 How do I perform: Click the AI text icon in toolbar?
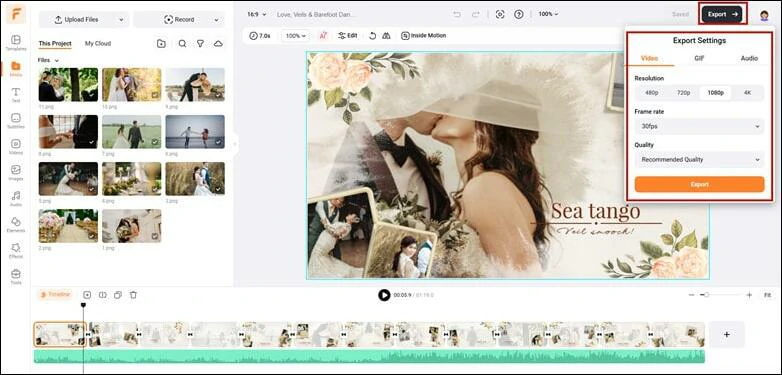pos(323,36)
